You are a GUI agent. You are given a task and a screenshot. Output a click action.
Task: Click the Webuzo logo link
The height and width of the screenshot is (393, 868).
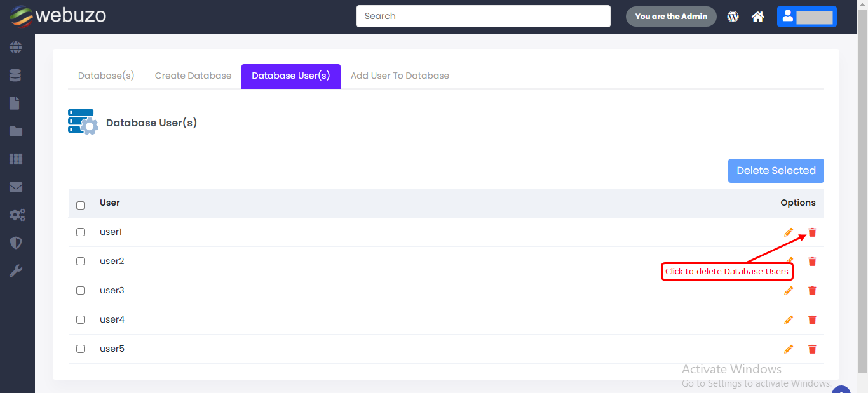58,16
